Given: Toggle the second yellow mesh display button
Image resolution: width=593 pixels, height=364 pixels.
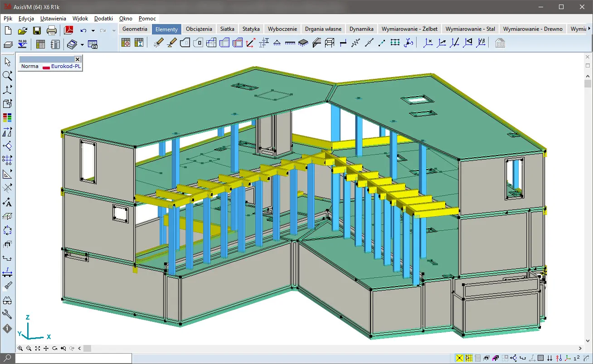Looking at the screenshot, I should click(x=468, y=358).
